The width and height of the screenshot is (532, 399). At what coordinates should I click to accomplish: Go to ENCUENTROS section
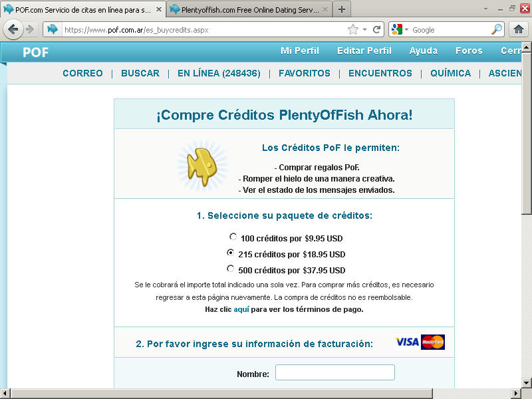pos(380,73)
